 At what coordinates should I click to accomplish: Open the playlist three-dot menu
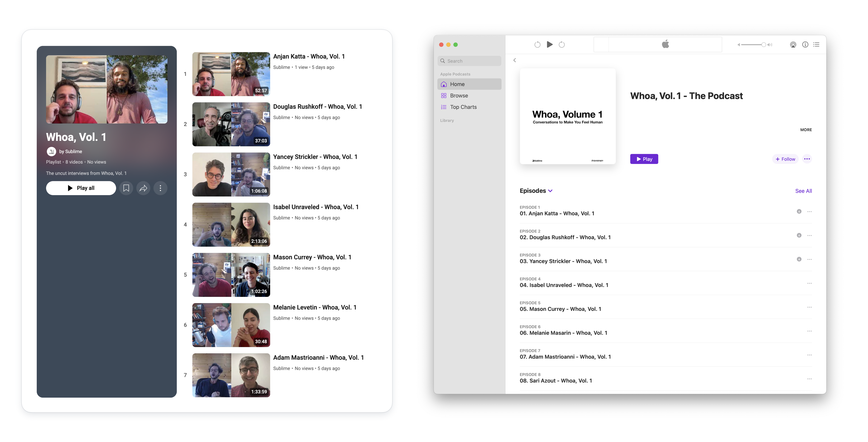pyautogui.click(x=160, y=188)
